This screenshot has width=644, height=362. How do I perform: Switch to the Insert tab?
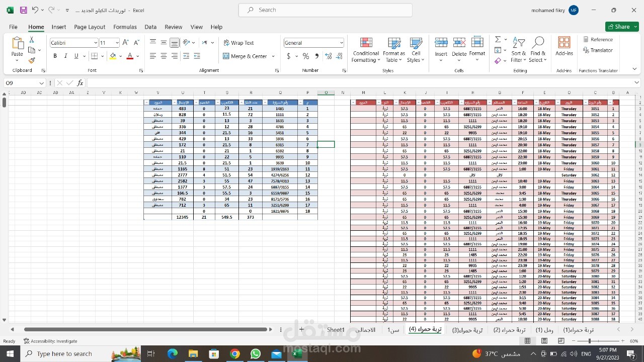point(59,27)
